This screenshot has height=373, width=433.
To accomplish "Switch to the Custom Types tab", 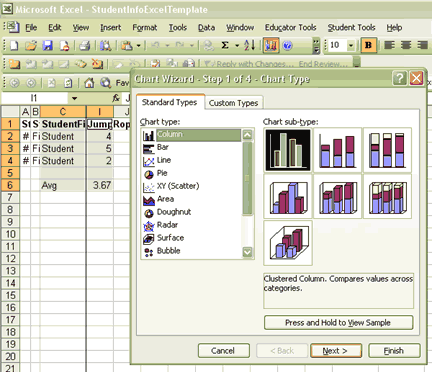I will point(234,103).
